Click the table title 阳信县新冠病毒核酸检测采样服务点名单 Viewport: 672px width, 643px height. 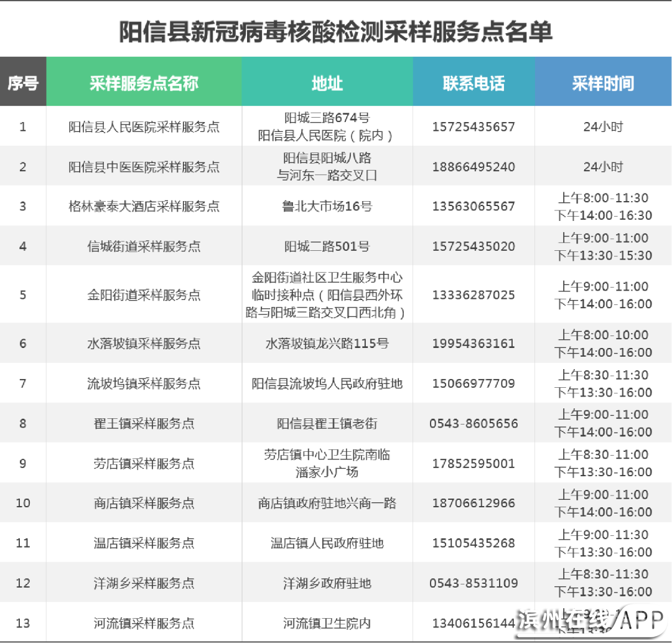tap(335, 32)
